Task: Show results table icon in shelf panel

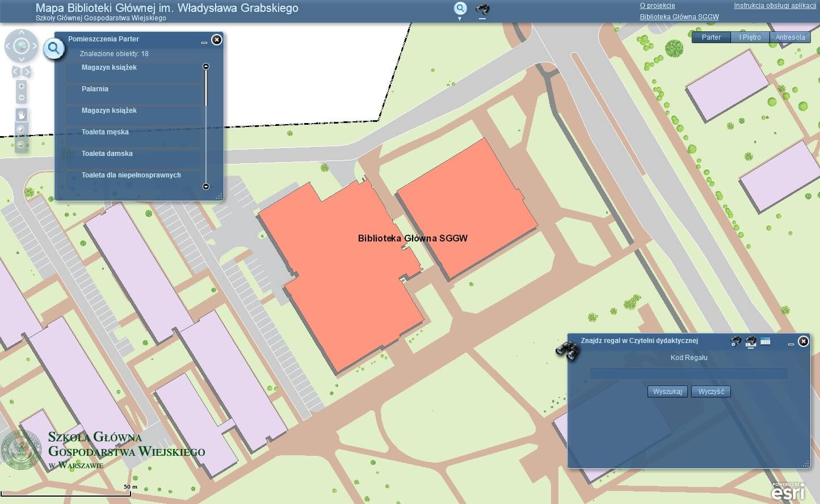Action: click(x=766, y=341)
